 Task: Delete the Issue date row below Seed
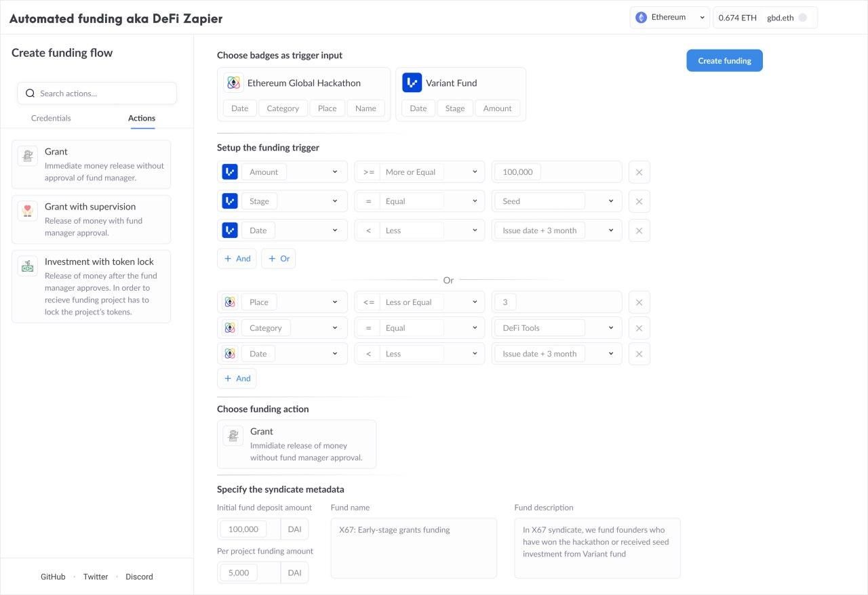639,230
